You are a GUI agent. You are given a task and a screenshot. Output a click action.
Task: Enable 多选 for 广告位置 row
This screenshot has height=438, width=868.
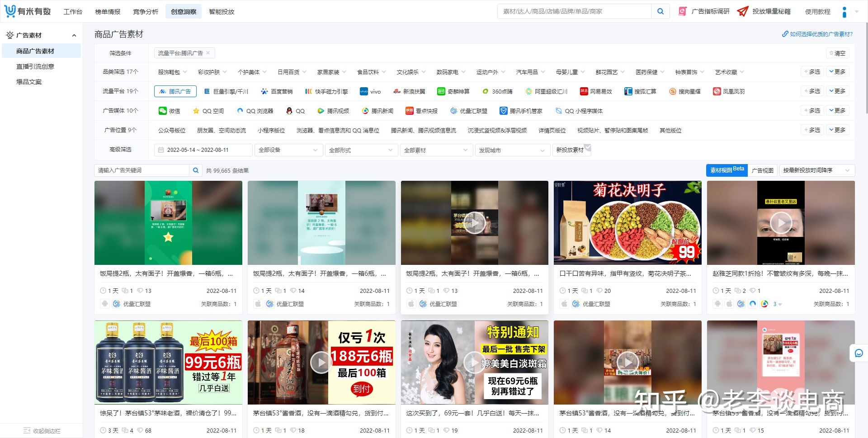(x=812, y=130)
